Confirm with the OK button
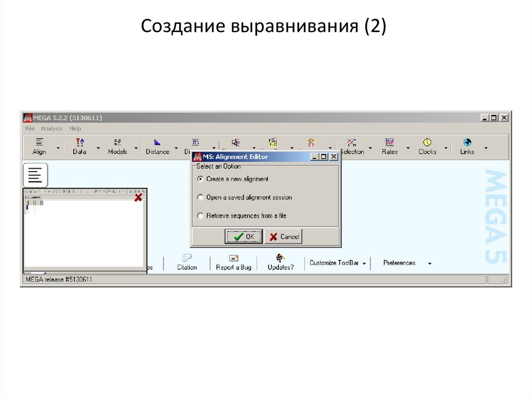The image size is (532, 398). [244, 237]
